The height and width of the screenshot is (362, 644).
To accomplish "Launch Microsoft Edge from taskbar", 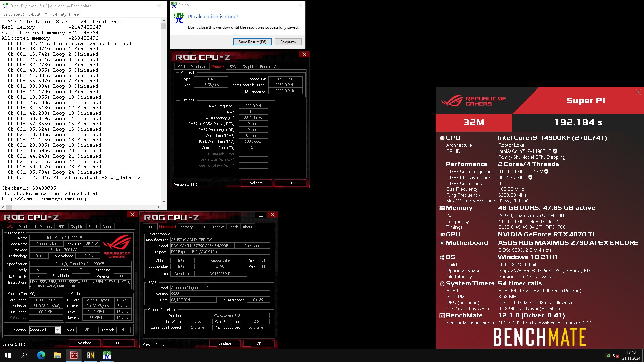I will pos(41,355).
